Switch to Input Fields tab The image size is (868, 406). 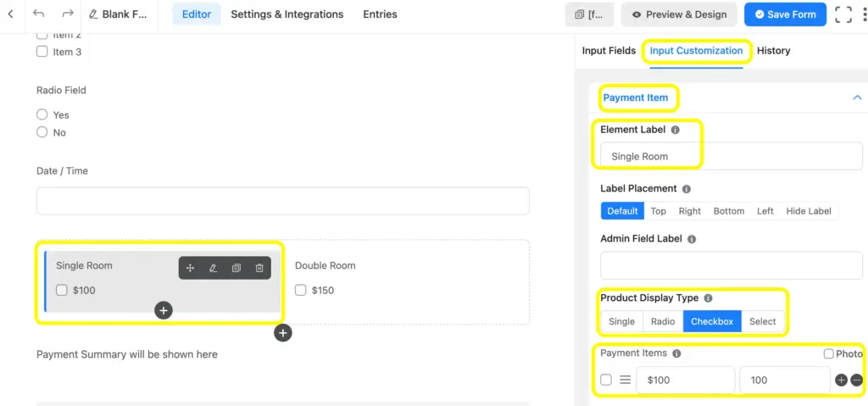(609, 50)
